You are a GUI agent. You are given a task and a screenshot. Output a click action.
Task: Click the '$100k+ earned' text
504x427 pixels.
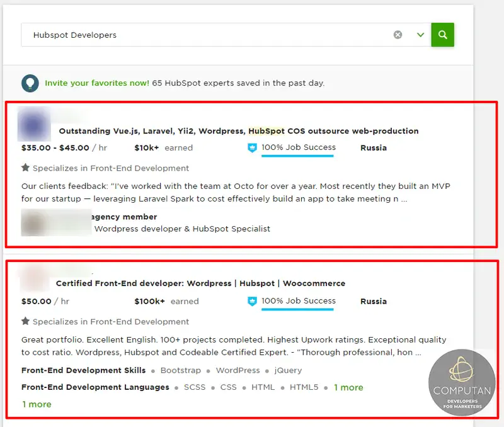pos(166,302)
